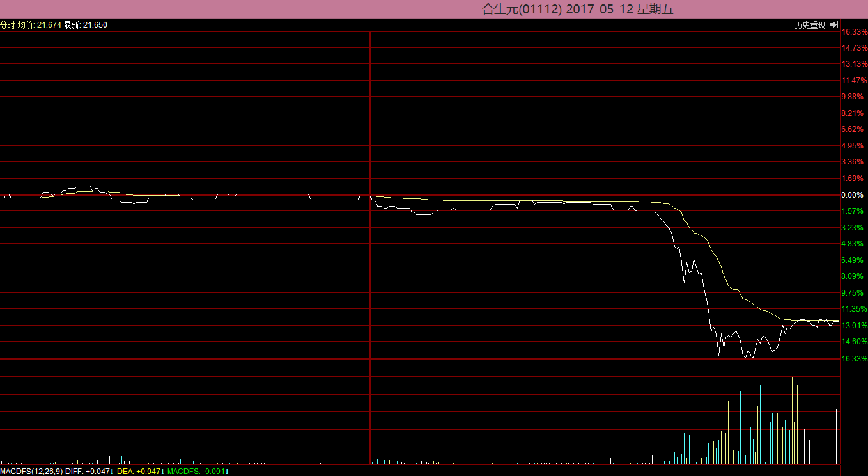Click the 0.00% baseline axis label

tap(852, 195)
